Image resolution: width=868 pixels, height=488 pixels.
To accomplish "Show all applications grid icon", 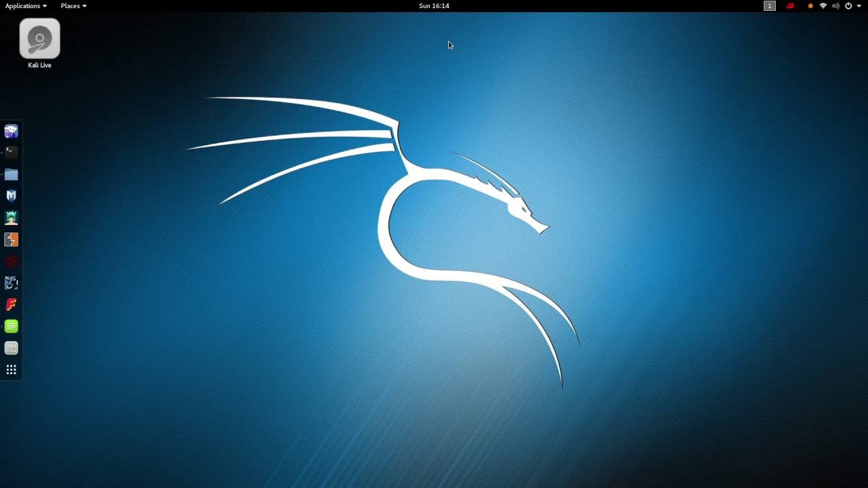I will pyautogui.click(x=11, y=369).
